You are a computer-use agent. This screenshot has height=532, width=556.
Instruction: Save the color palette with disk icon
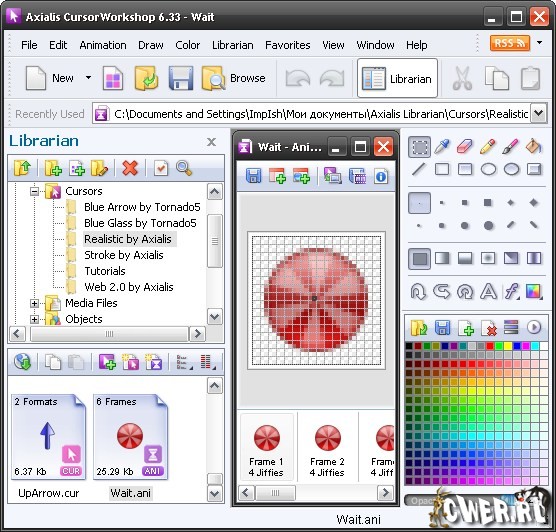click(442, 328)
